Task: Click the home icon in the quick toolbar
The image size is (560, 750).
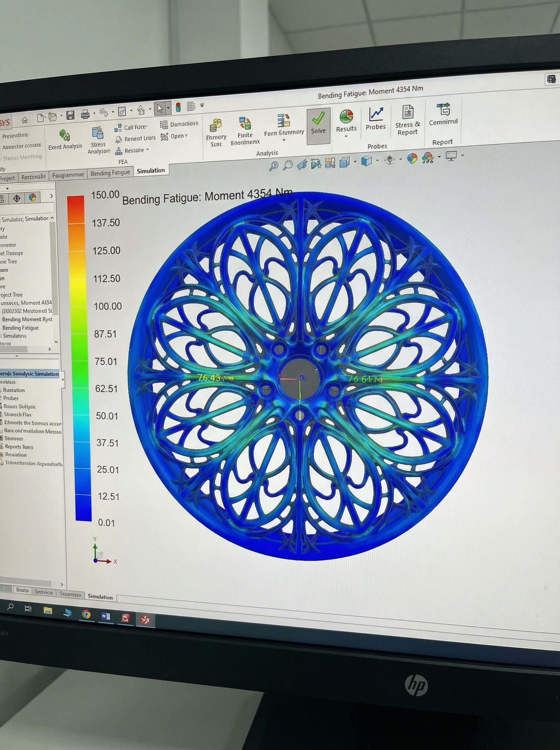Action: coord(25,120)
